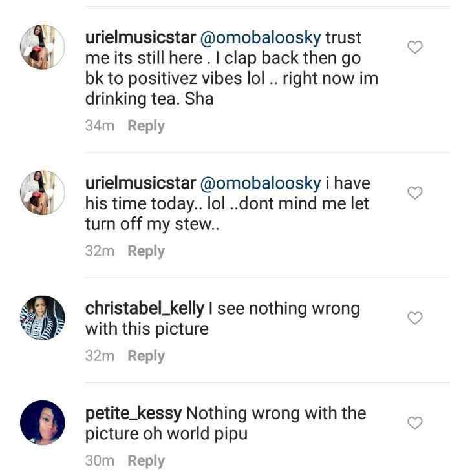View christabel_kelly's profile picture
This screenshot has height=476, width=450.
[43, 318]
